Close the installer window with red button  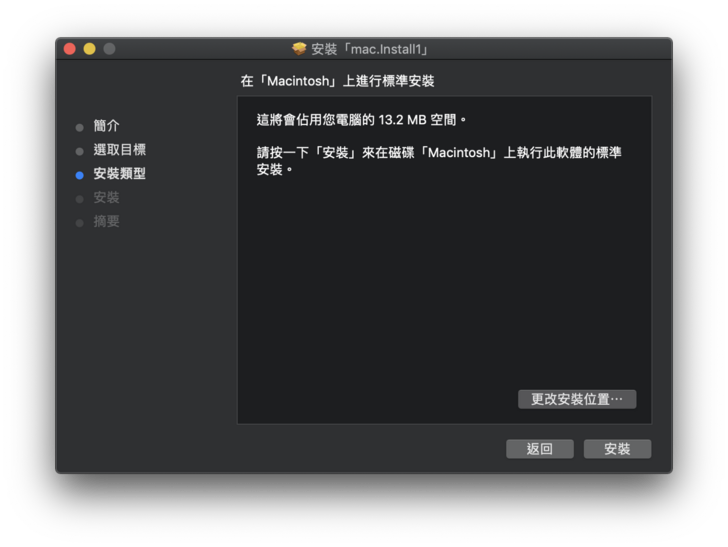point(70,49)
